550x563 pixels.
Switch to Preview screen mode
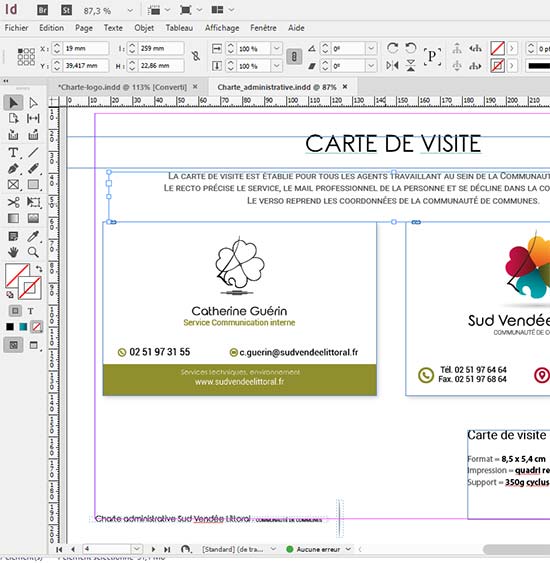(33, 345)
